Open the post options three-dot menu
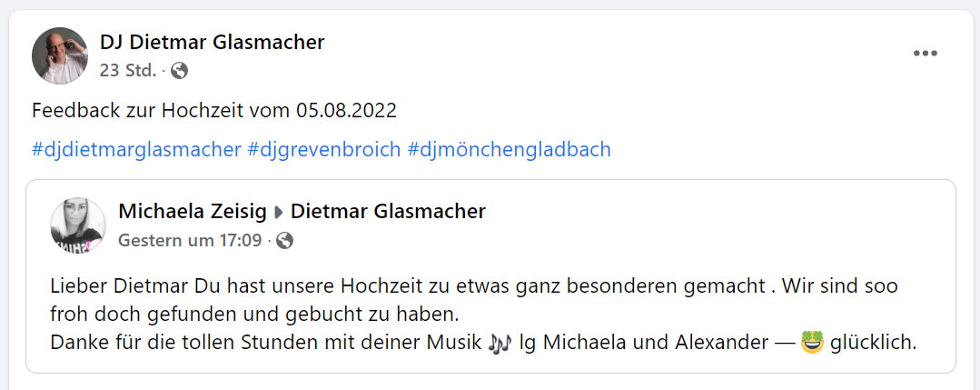The width and height of the screenshot is (980, 390). tap(925, 54)
